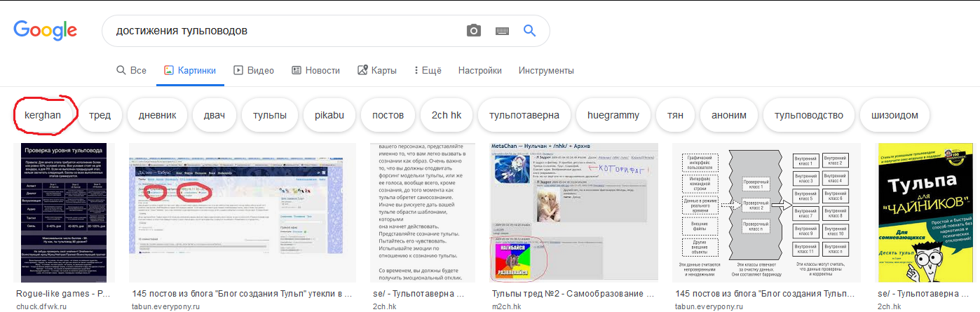Click the blue magnifier search button
980x312 pixels.
click(x=529, y=31)
